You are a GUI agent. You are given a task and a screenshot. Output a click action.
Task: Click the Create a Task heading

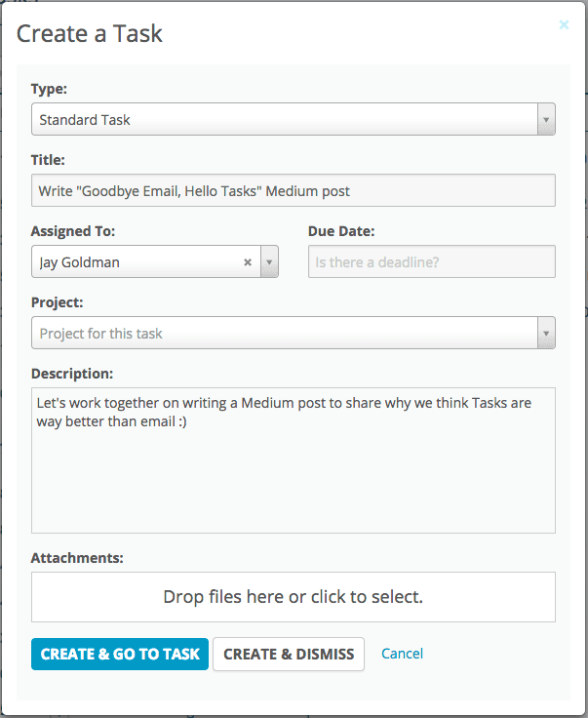[90, 34]
